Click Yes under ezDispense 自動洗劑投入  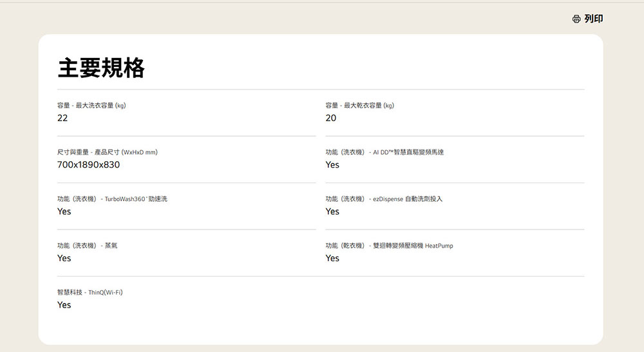point(332,211)
